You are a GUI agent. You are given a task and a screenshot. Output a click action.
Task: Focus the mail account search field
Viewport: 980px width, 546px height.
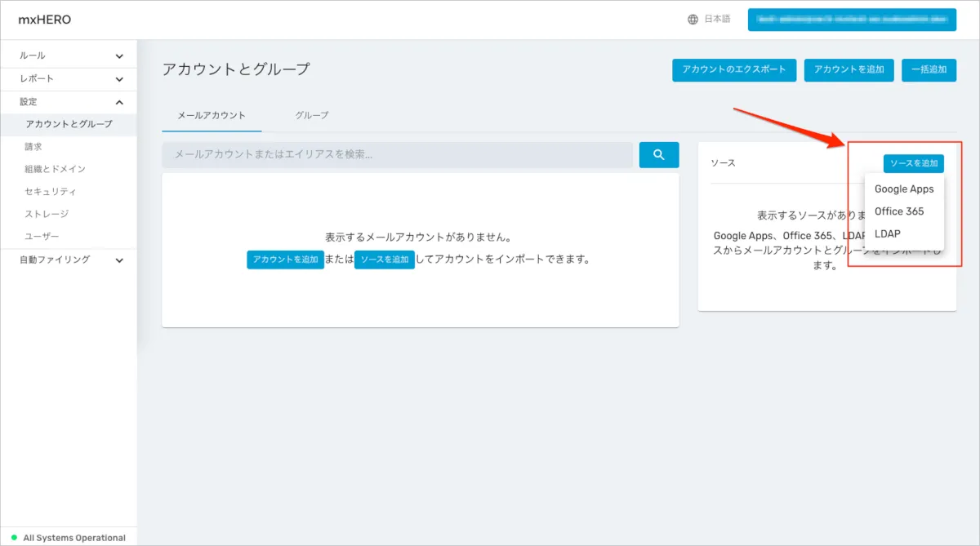(x=397, y=155)
